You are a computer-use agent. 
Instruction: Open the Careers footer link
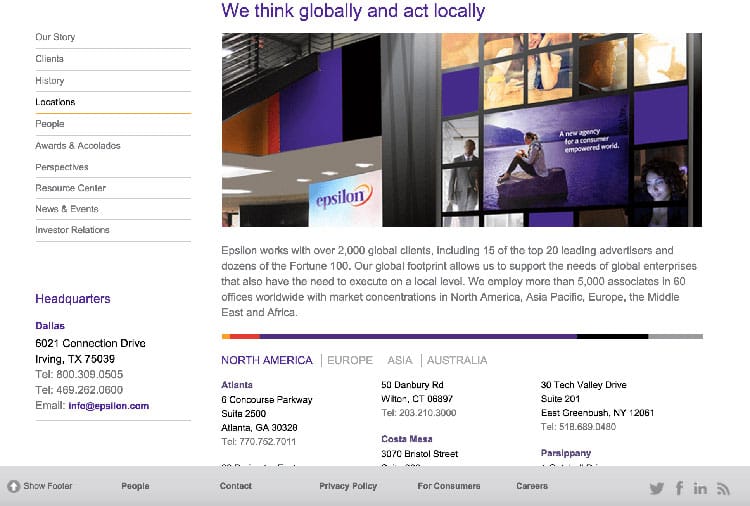point(532,486)
